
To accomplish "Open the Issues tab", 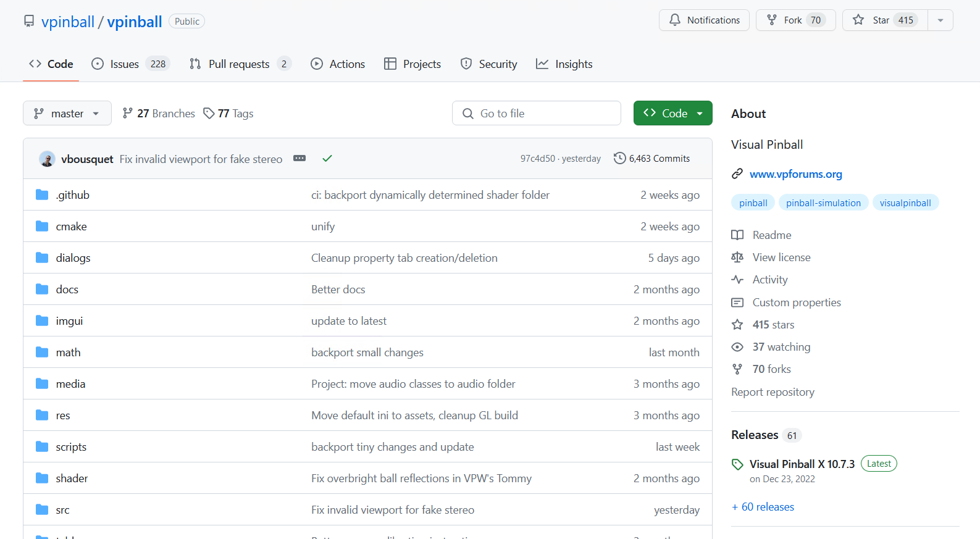I will tap(131, 64).
